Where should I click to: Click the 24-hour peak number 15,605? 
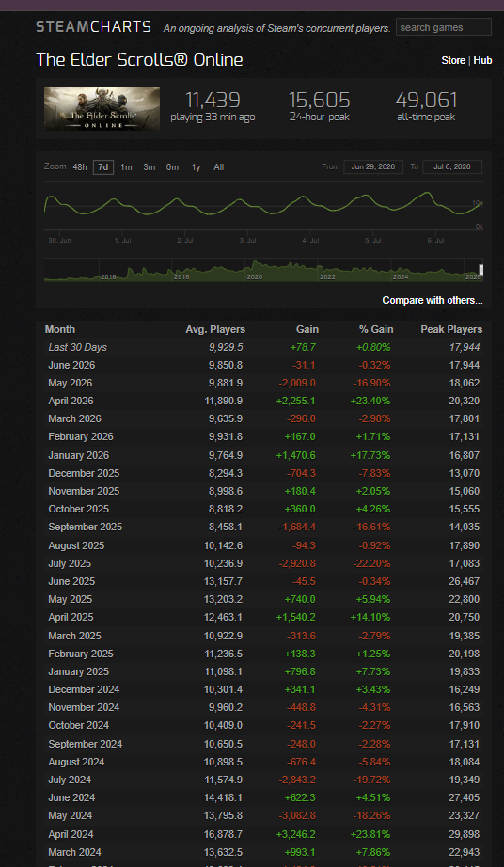320,100
